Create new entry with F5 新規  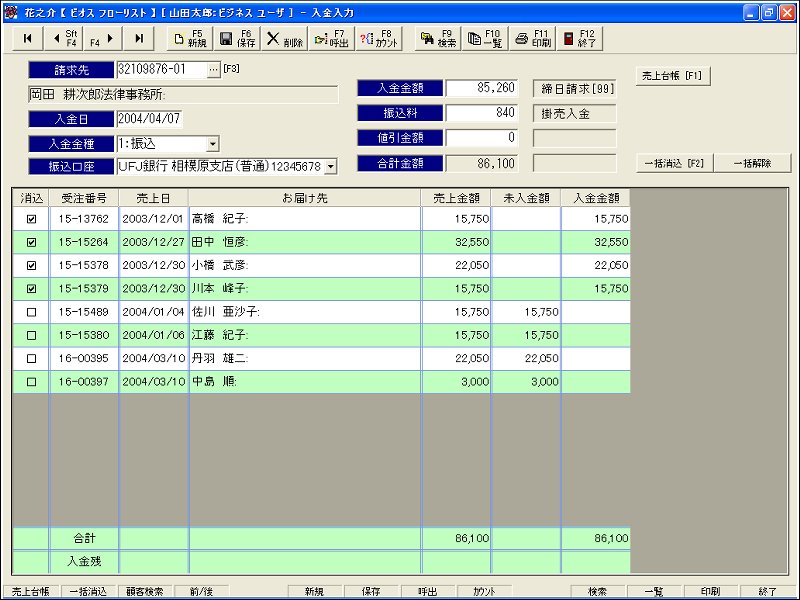pyautogui.click(x=190, y=39)
